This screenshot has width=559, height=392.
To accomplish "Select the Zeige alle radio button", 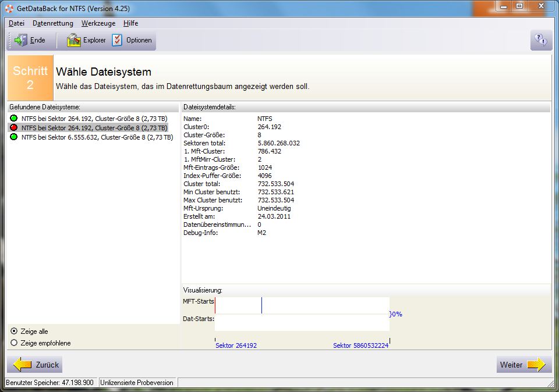I will [14, 331].
